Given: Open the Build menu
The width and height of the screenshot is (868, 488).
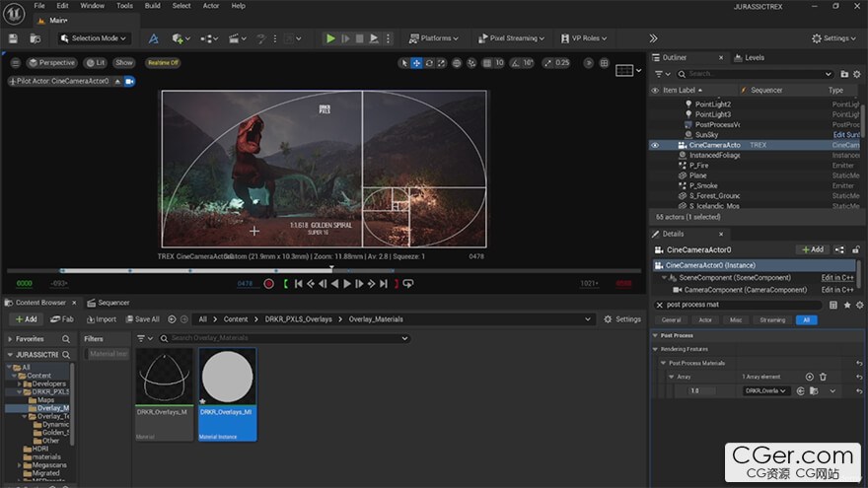Looking at the screenshot, I should click(x=152, y=6).
